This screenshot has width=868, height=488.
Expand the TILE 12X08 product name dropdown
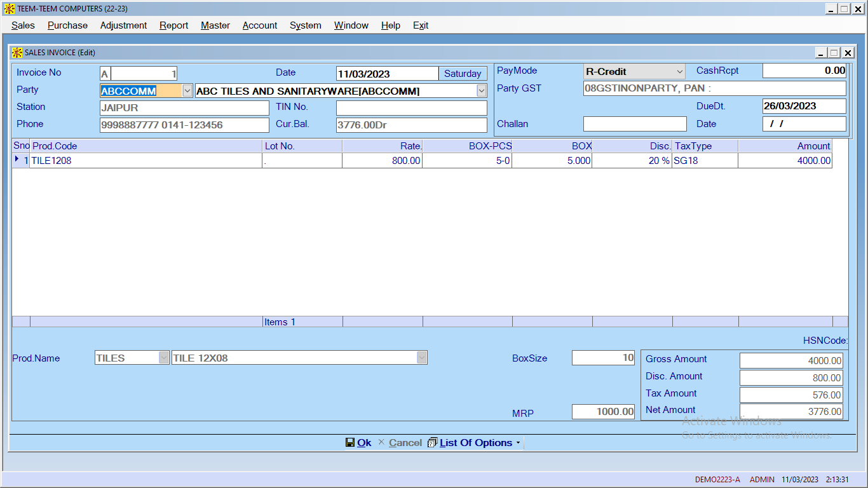coord(422,358)
